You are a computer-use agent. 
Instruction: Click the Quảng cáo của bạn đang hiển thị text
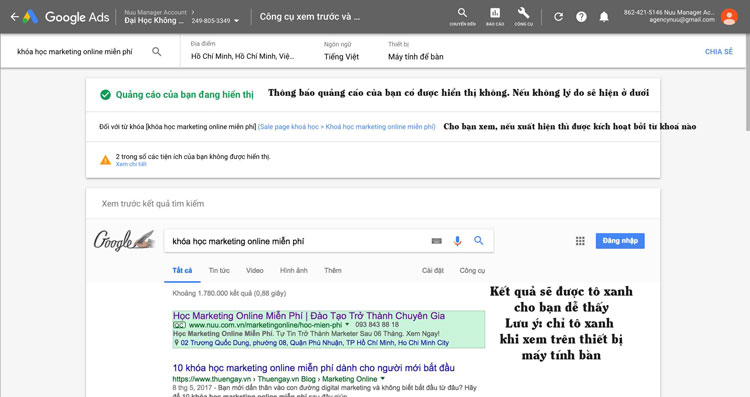(185, 95)
